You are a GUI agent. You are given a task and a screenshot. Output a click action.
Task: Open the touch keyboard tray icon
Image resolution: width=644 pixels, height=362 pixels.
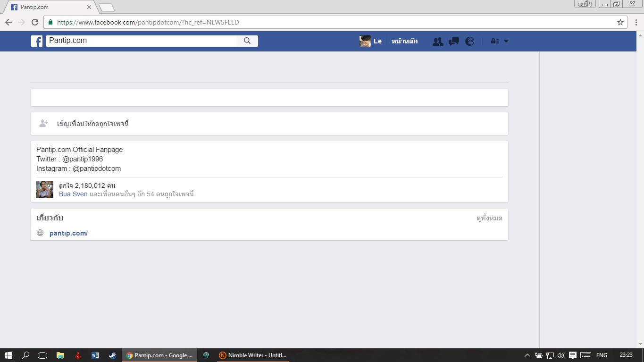click(x=585, y=355)
